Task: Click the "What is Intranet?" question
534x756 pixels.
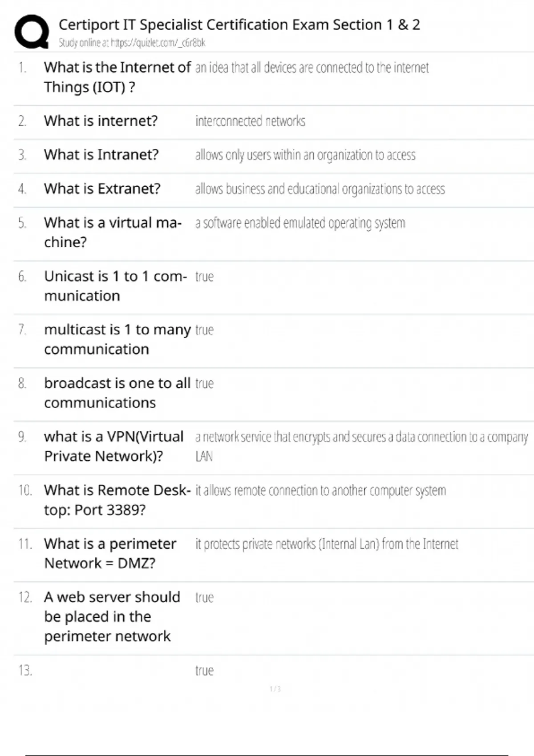Action: (x=101, y=155)
